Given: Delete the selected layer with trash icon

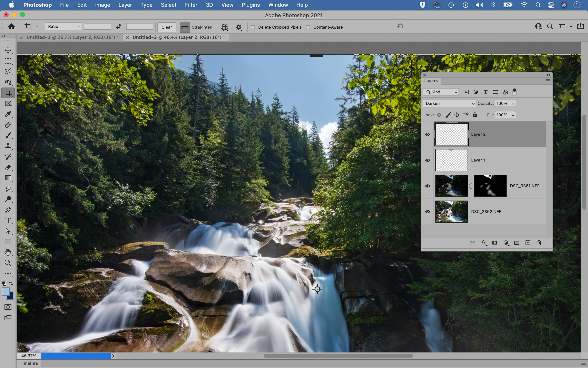Looking at the screenshot, I should click(539, 243).
